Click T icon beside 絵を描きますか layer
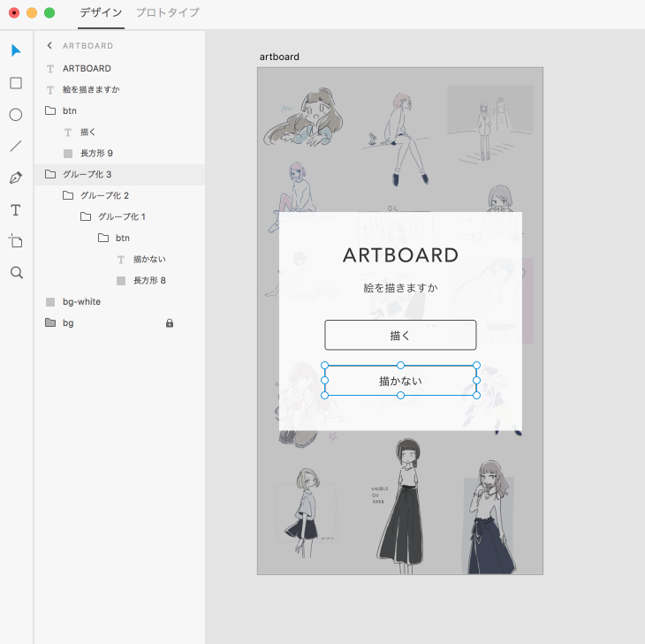 click(x=50, y=90)
